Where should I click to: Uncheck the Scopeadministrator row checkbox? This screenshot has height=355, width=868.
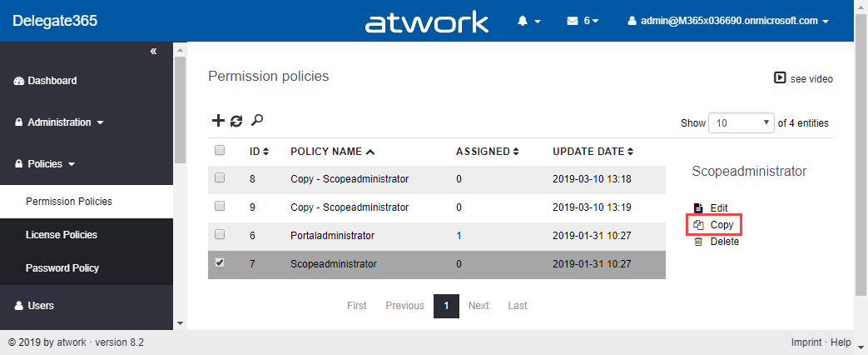(x=220, y=262)
